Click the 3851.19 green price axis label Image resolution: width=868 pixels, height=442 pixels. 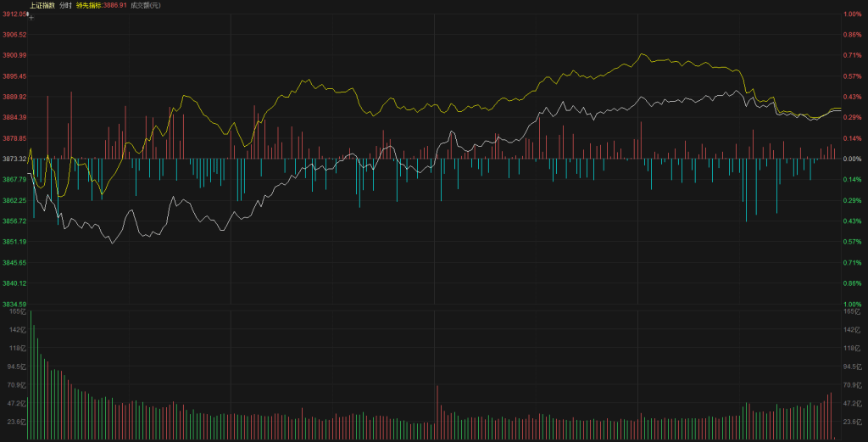14,242
